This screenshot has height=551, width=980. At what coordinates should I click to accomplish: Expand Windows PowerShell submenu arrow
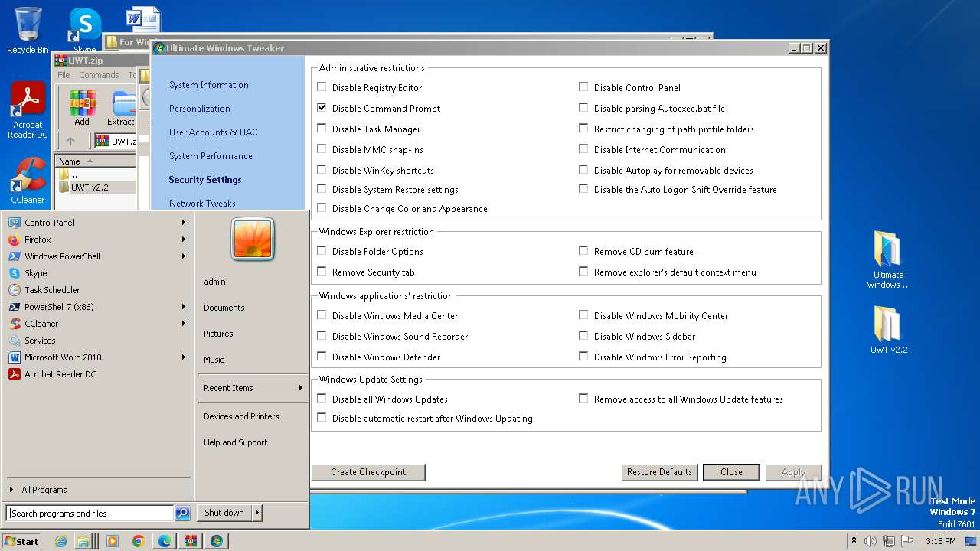tap(184, 256)
